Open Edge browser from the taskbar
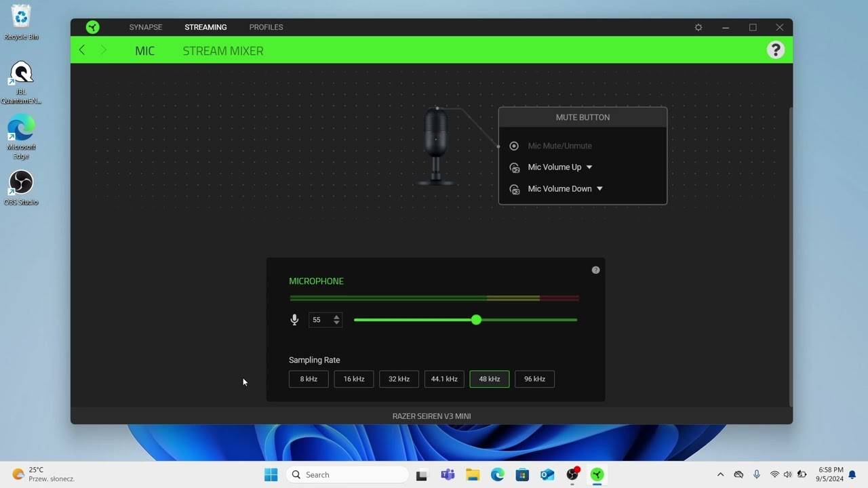868x488 pixels. click(498, 474)
